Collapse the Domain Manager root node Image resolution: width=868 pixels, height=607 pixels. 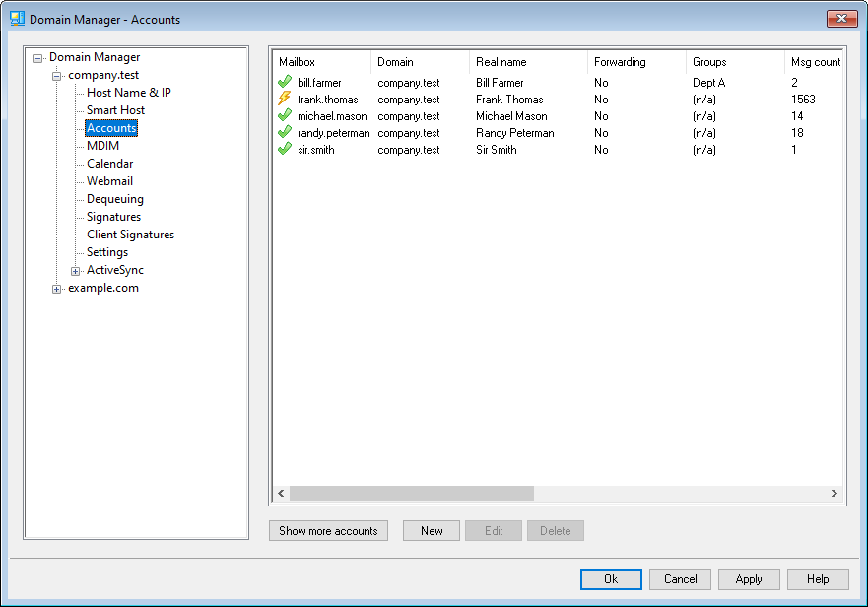click(x=38, y=58)
